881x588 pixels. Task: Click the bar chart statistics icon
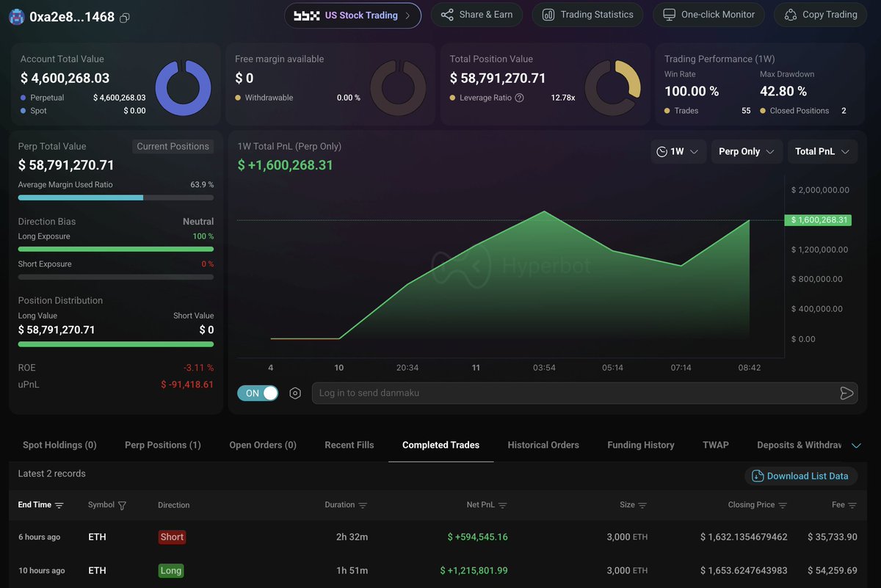click(x=548, y=15)
